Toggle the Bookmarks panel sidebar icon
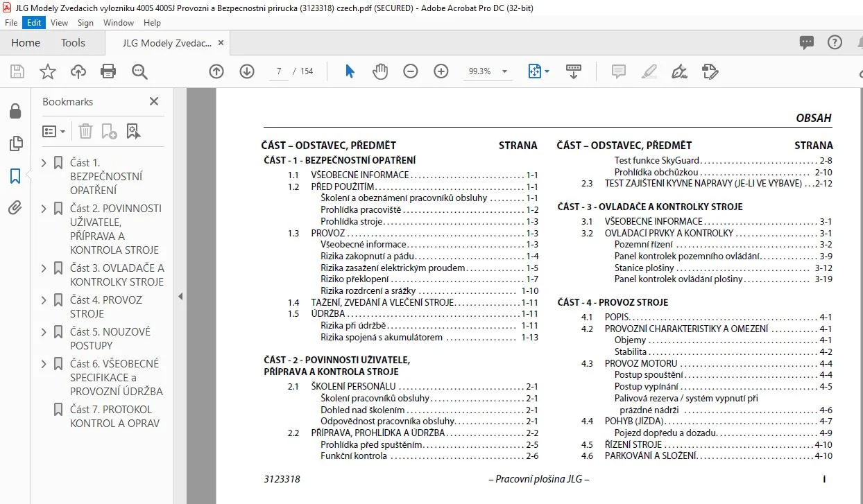 tap(15, 176)
